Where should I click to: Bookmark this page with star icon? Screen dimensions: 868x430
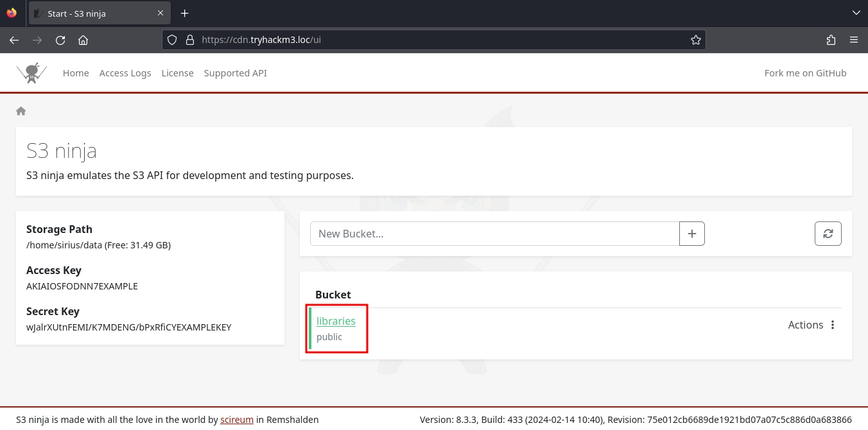point(695,40)
